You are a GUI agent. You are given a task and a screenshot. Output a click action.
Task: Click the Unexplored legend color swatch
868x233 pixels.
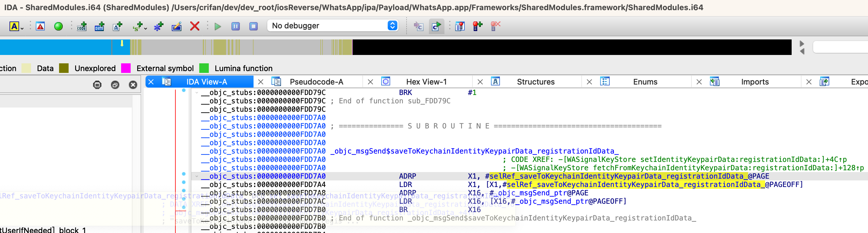tap(64, 68)
